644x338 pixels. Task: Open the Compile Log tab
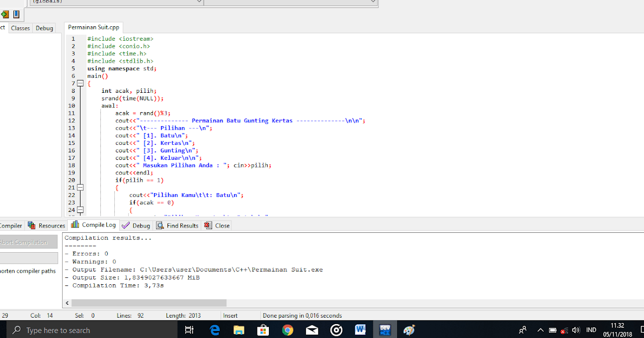pyautogui.click(x=93, y=225)
